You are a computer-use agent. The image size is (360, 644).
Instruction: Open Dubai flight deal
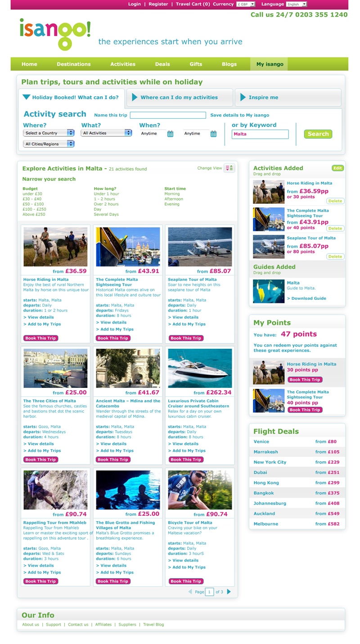click(297, 473)
